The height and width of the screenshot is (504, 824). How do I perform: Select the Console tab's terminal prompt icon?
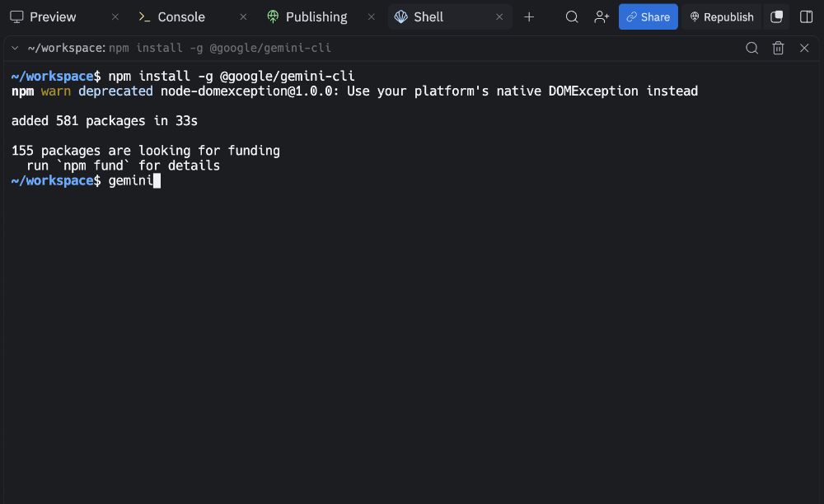pos(146,16)
